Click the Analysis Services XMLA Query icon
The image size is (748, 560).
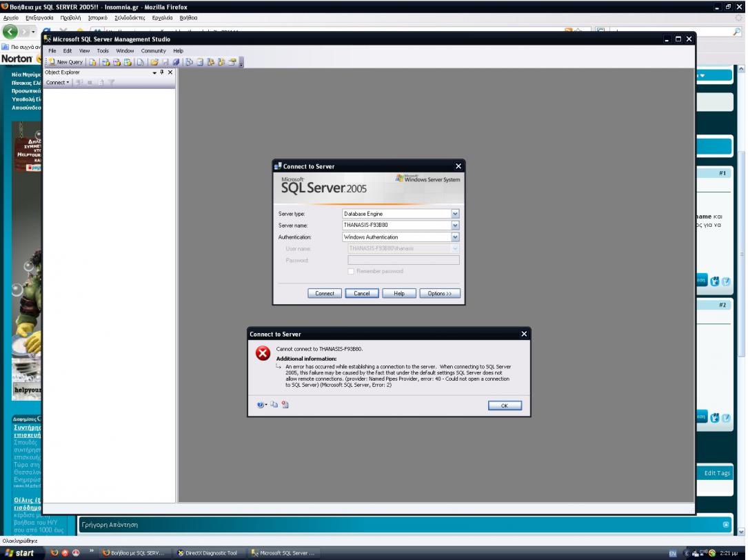[128, 62]
